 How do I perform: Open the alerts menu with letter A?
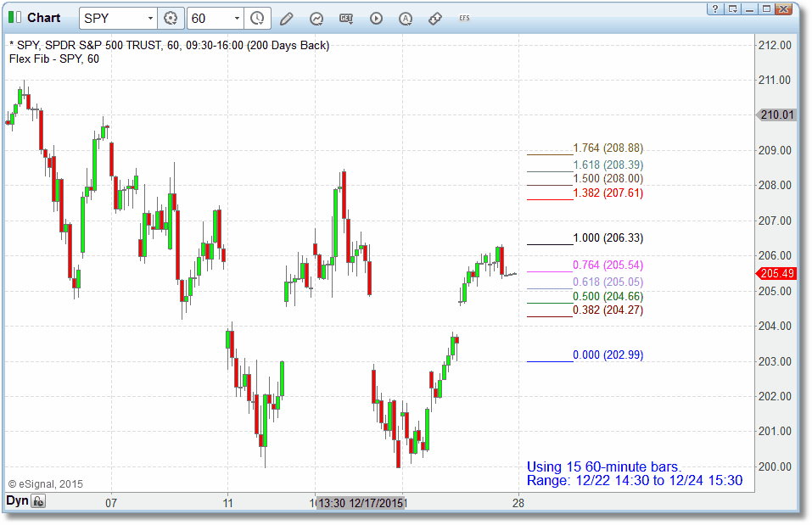click(406, 20)
